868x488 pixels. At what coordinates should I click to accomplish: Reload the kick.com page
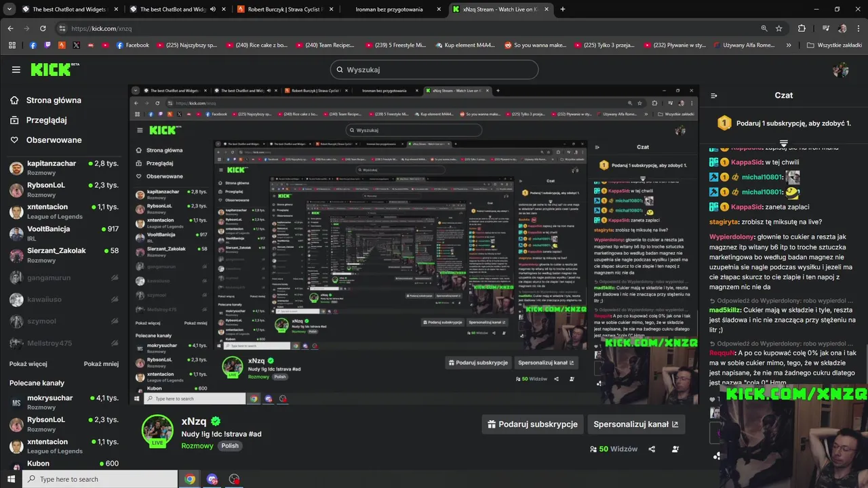pyautogui.click(x=43, y=28)
